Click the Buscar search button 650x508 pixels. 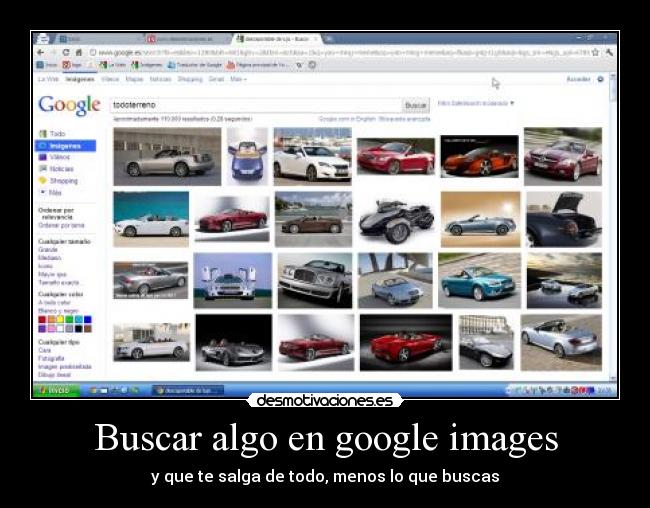(x=416, y=105)
